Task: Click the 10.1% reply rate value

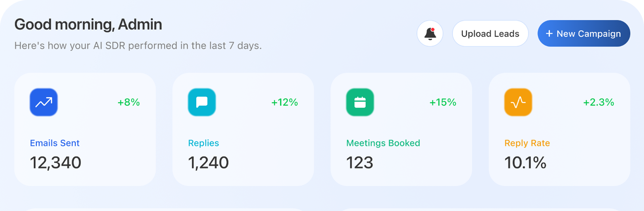Action: [525, 162]
